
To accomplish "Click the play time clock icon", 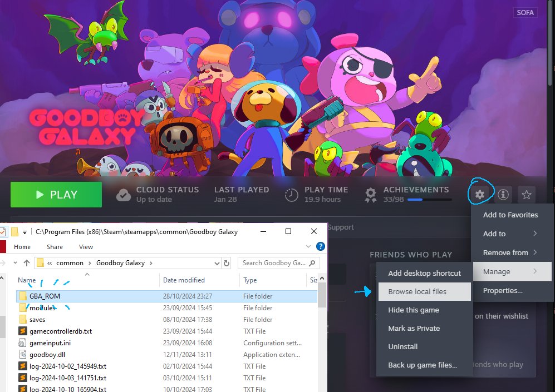I will click(292, 195).
